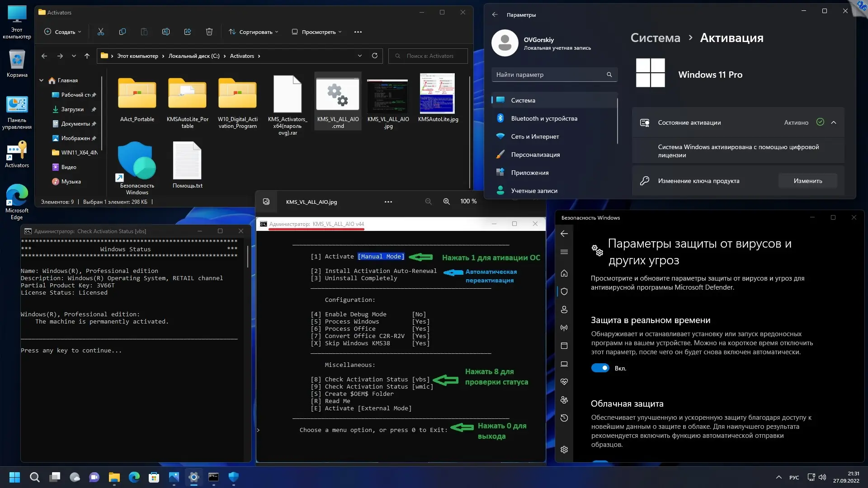Click zoom in magnifier in photo viewer
The image size is (868, 488).
click(x=446, y=202)
